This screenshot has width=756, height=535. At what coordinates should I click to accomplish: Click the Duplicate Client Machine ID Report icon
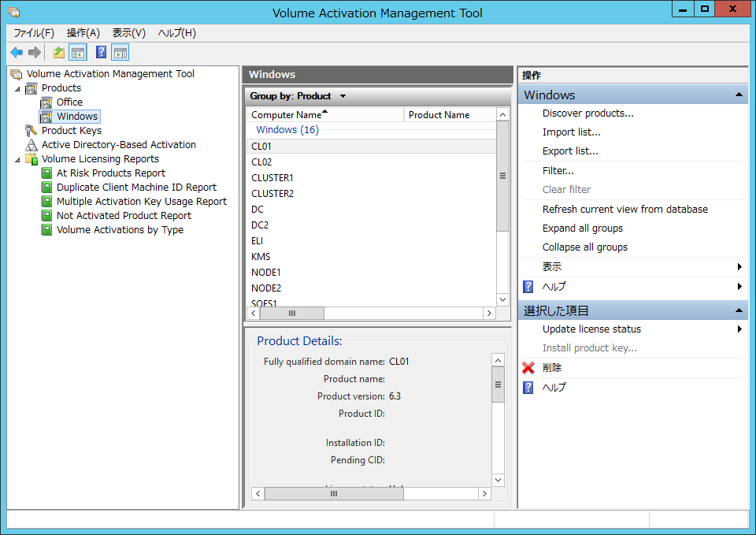[46, 188]
